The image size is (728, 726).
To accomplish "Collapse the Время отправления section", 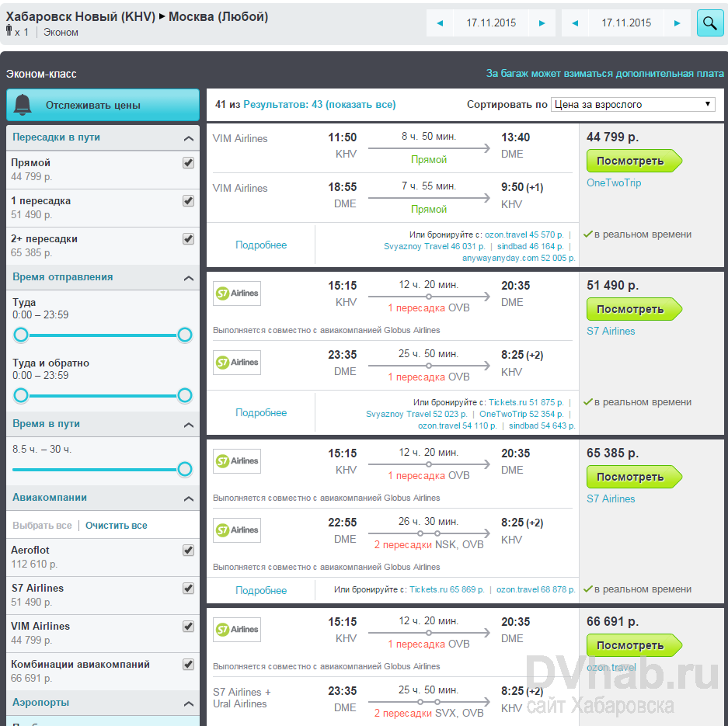I will tap(189, 278).
